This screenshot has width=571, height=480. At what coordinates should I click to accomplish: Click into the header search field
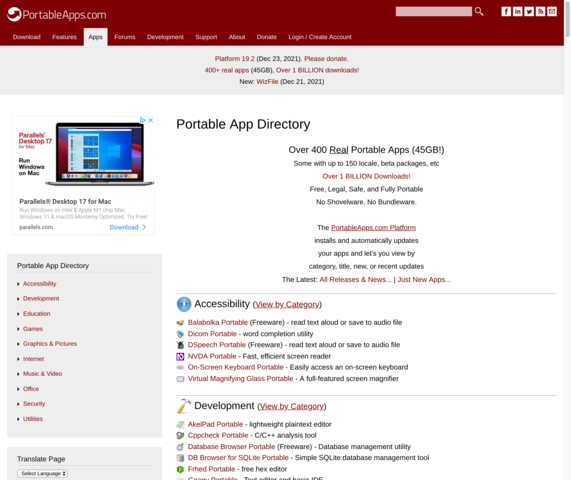coord(434,12)
